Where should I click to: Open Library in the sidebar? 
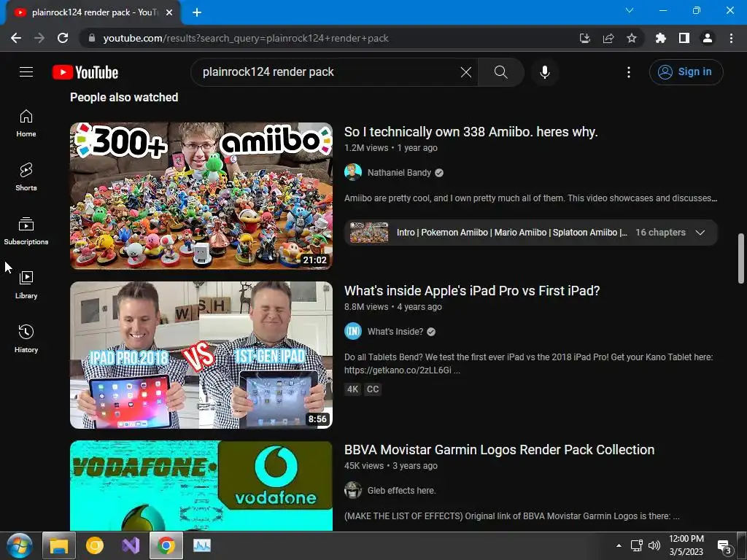point(26,285)
